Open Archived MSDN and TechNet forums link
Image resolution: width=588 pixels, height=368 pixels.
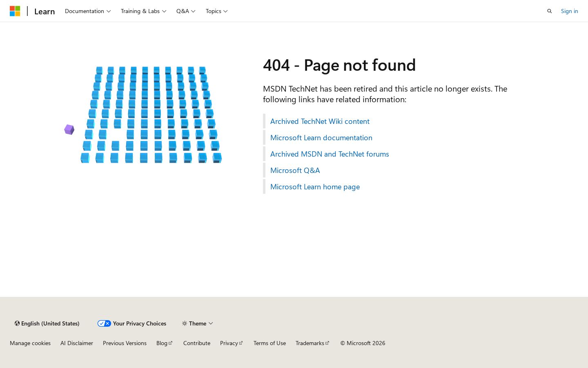point(330,154)
